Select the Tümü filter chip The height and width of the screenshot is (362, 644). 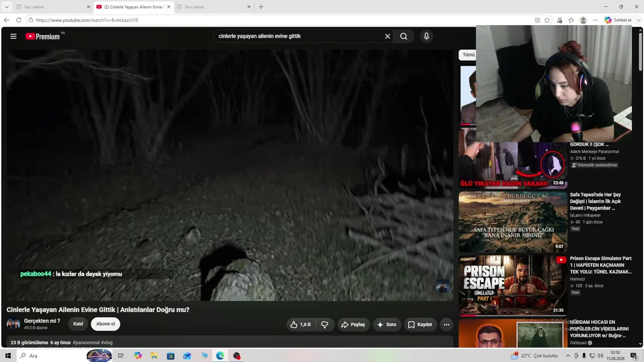click(468, 55)
